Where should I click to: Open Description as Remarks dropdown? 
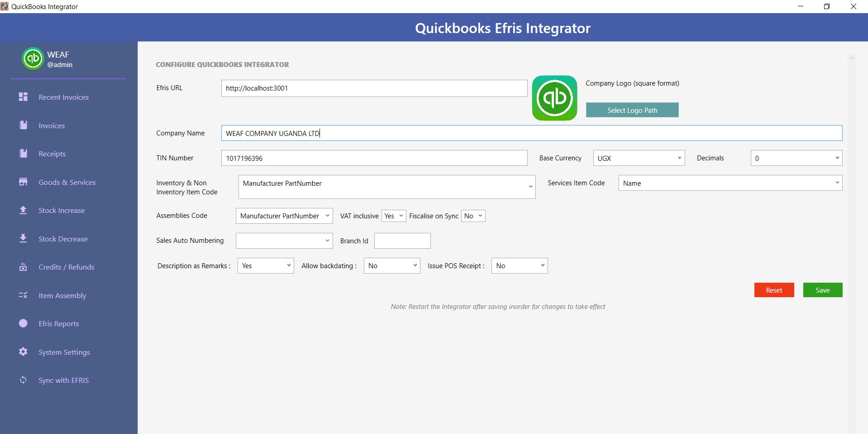[x=266, y=265]
